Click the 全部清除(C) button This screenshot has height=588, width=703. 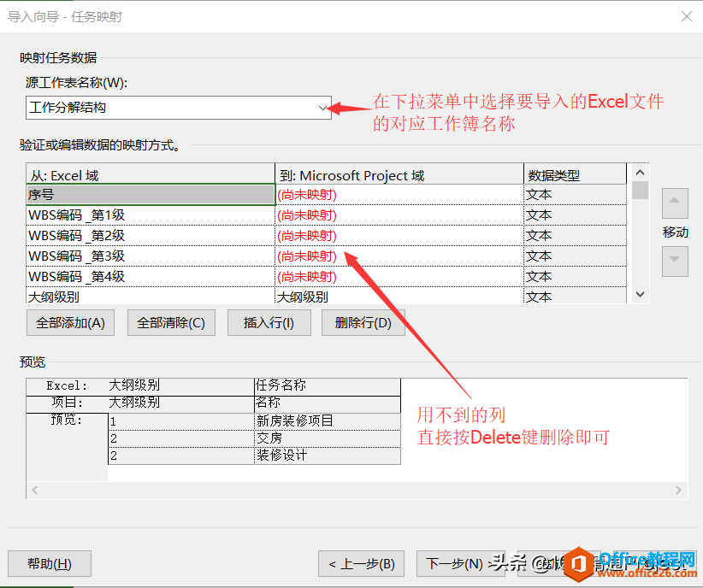(171, 322)
